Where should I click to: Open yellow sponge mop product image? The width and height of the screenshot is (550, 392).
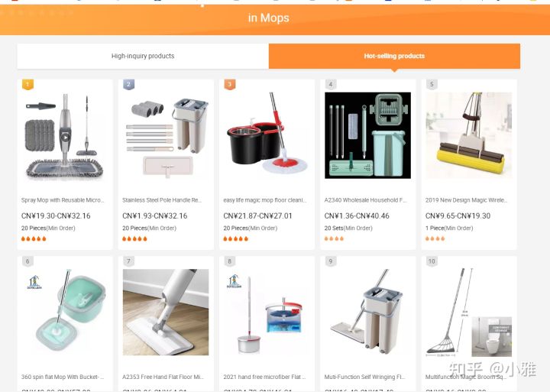click(469, 136)
